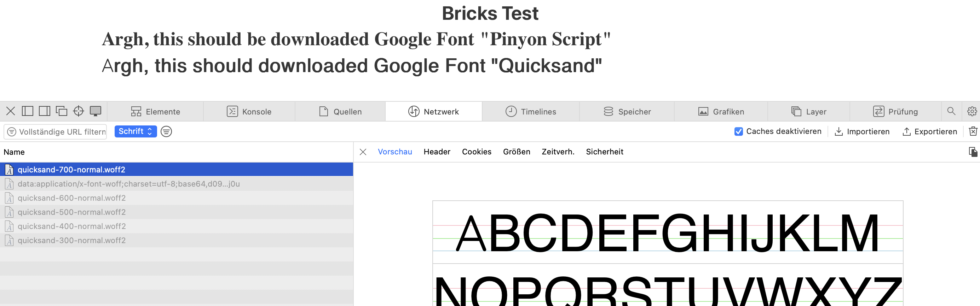The height and width of the screenshot is (306, 980).
Task: Click the Quicksand text line
Action: [x=352, y=66]
